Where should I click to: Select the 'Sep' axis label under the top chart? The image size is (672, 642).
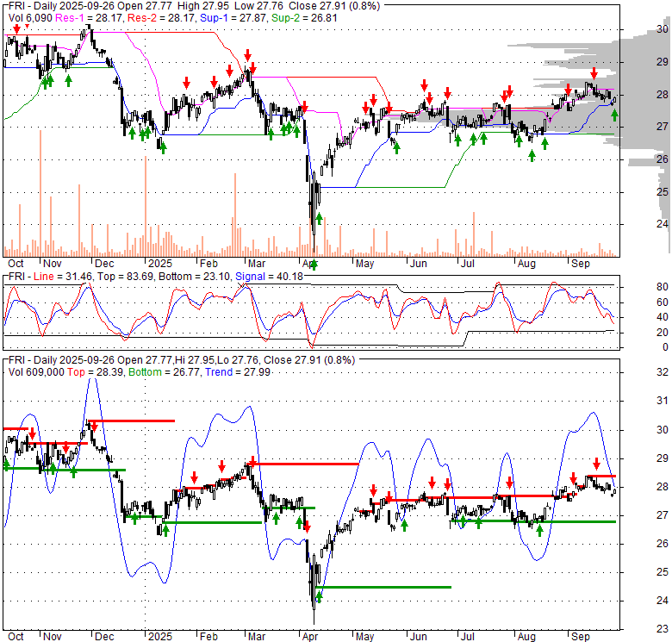click(x=581, y=264)
